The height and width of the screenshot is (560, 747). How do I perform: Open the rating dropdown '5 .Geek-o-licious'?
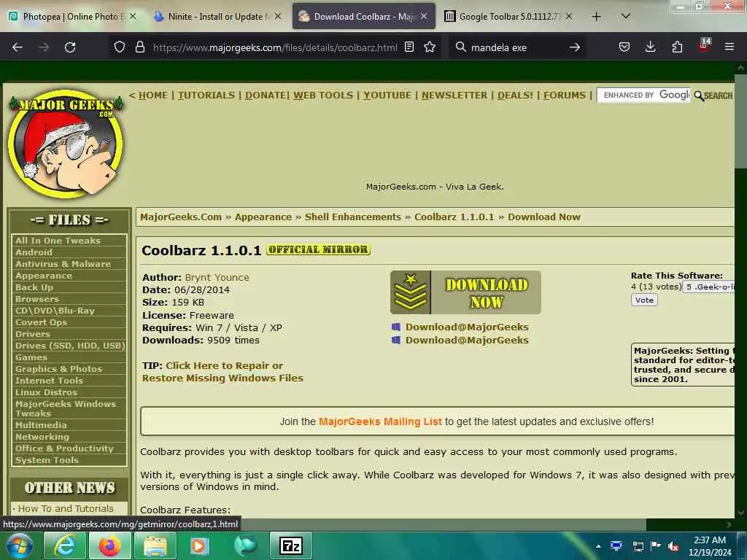click(x=709, y=287)
